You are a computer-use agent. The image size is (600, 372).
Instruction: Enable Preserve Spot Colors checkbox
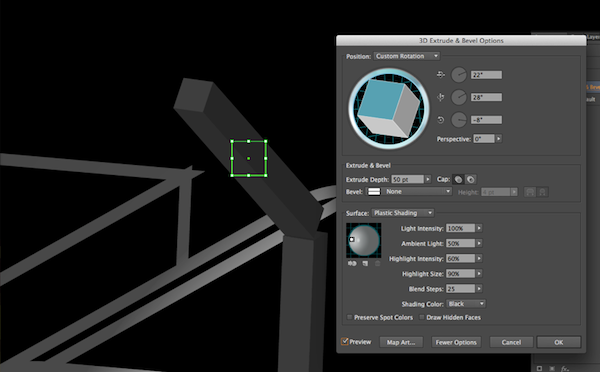click(349, 317)
